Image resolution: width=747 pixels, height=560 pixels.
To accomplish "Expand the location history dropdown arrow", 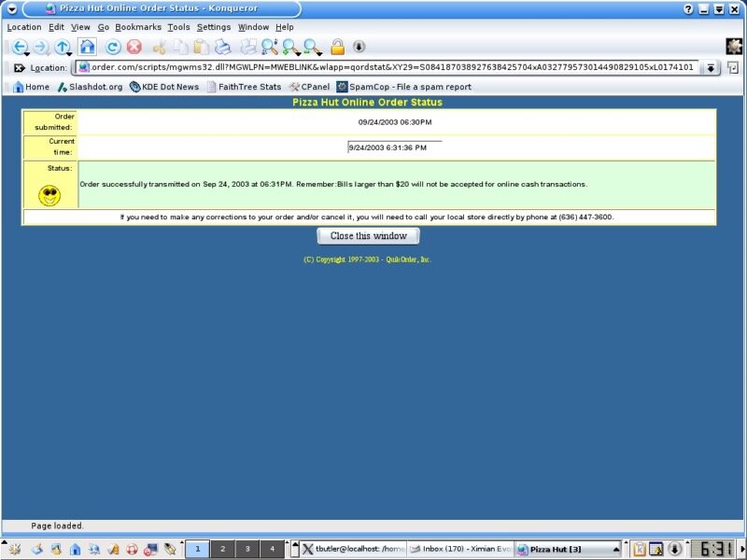I will tap(711, 68).
